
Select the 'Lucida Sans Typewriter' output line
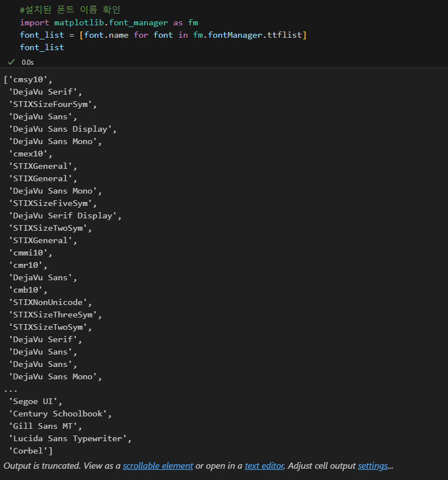(x=70, y=438)
